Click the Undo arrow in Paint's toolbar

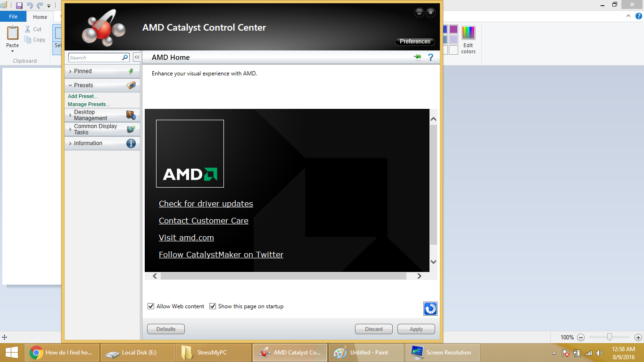tap(30, 6)
